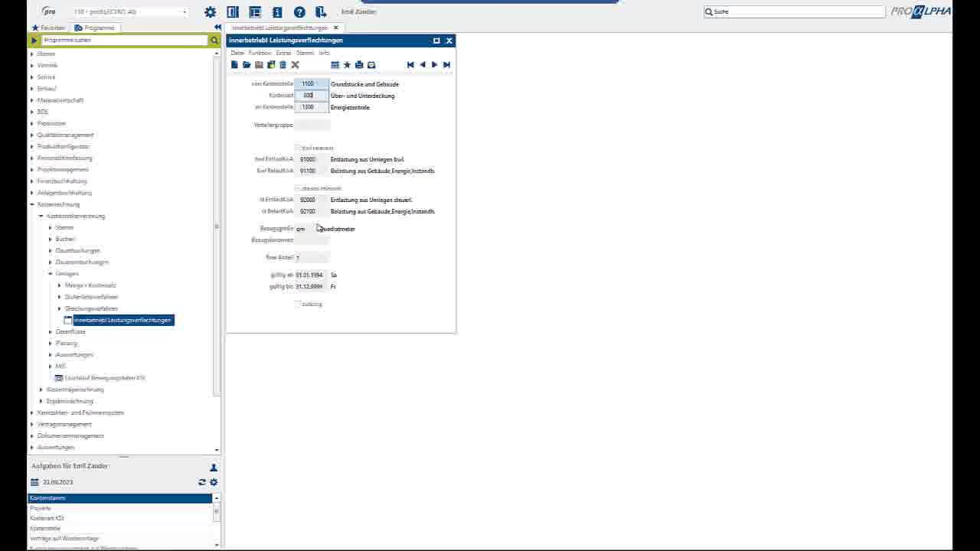Click the open folder icon in form toolbar
The image size is (980, 551).
coord(247,65)
